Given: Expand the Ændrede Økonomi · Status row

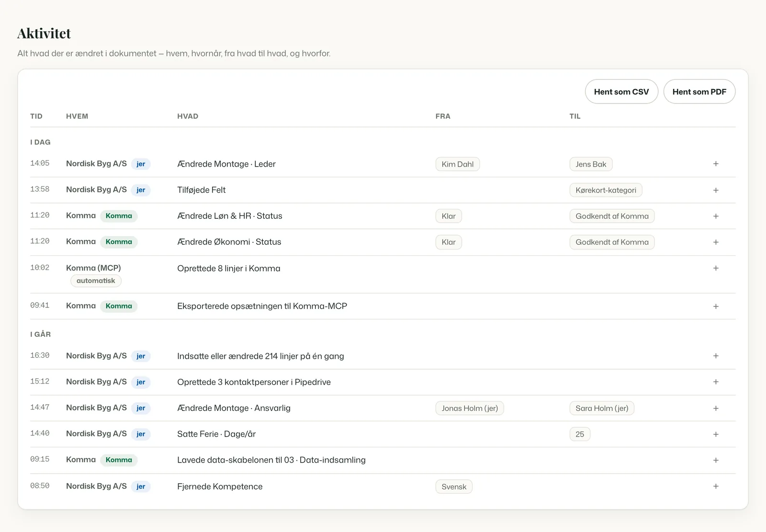Looking at the screenshot, I should pos(716,242).
